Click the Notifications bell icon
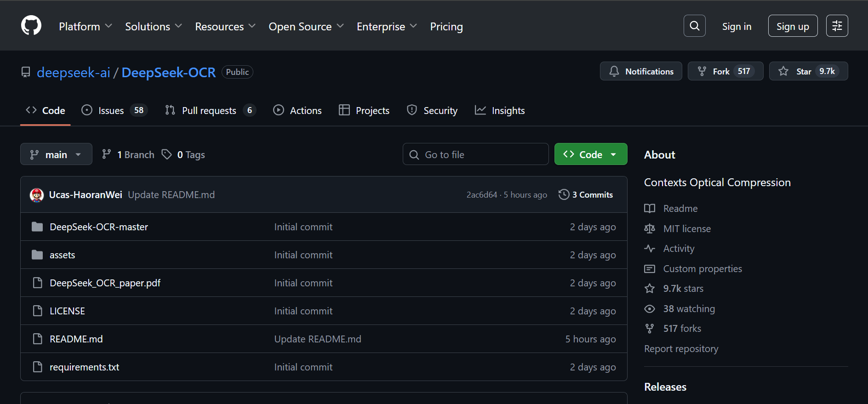The height and width of the screenshot is (404, 868). pyautogui.click(x=614, y=71)
